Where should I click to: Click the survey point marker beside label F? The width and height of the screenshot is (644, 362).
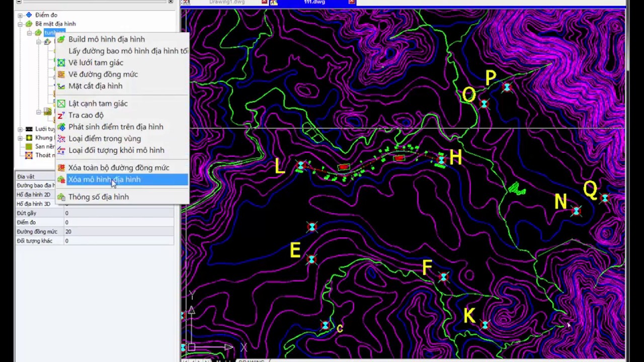(443, 277)
